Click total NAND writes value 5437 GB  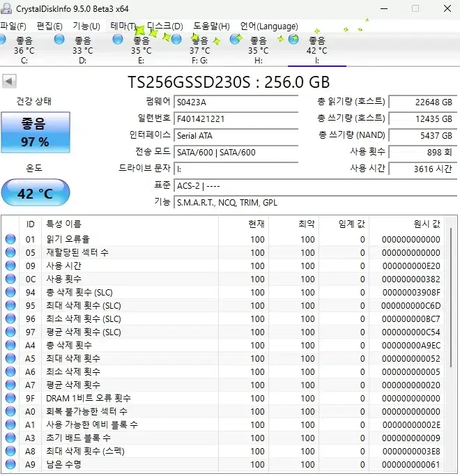coord(422,135)
